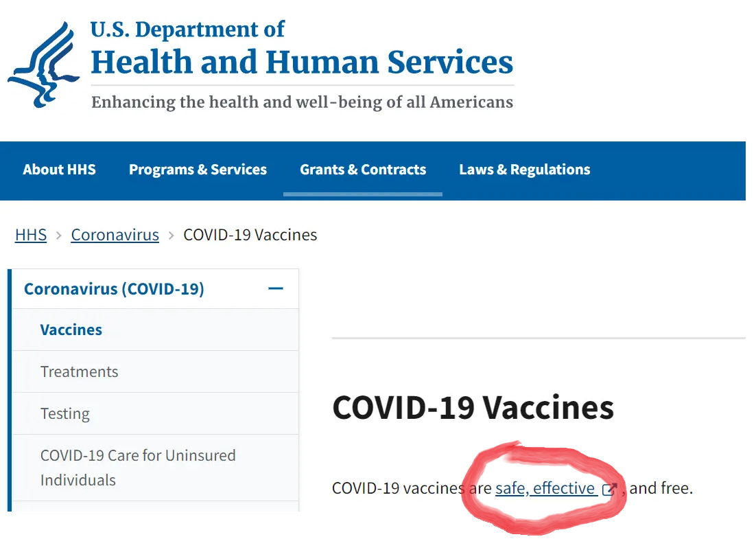This screenshot has width=756, height=539.
Task: Click the COVID-19 Vaccines page heading
Action: (x=473, y=407)
